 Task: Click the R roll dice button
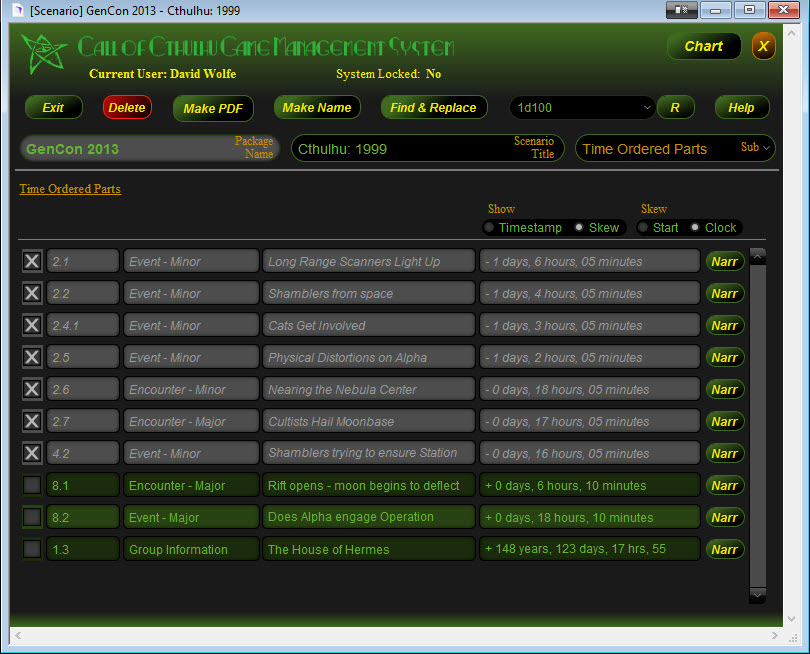675,107
